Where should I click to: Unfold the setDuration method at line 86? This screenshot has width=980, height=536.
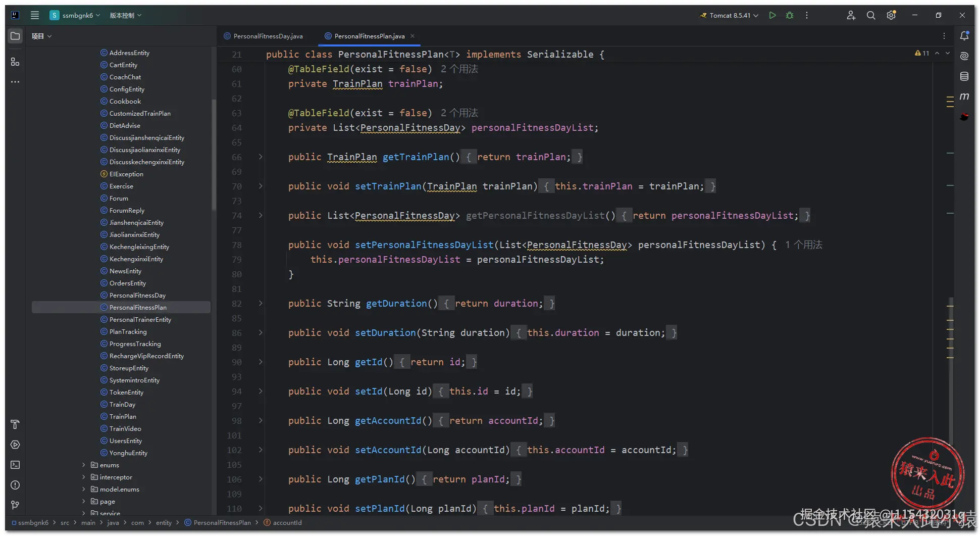[261, 332]
